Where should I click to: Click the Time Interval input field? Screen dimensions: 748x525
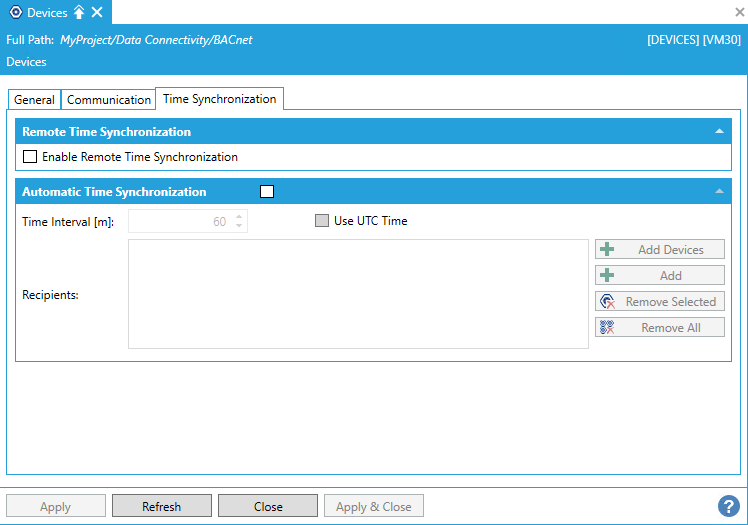180,222
